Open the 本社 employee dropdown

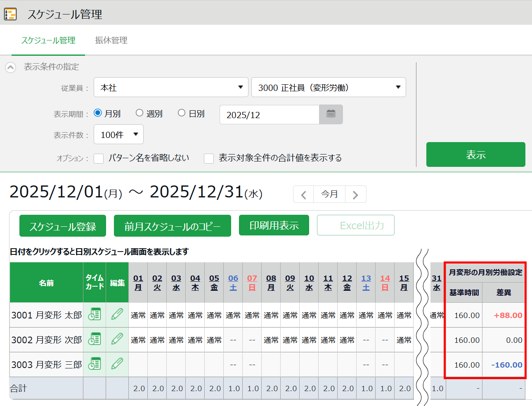pyautogui.click(x=171, y=88)
